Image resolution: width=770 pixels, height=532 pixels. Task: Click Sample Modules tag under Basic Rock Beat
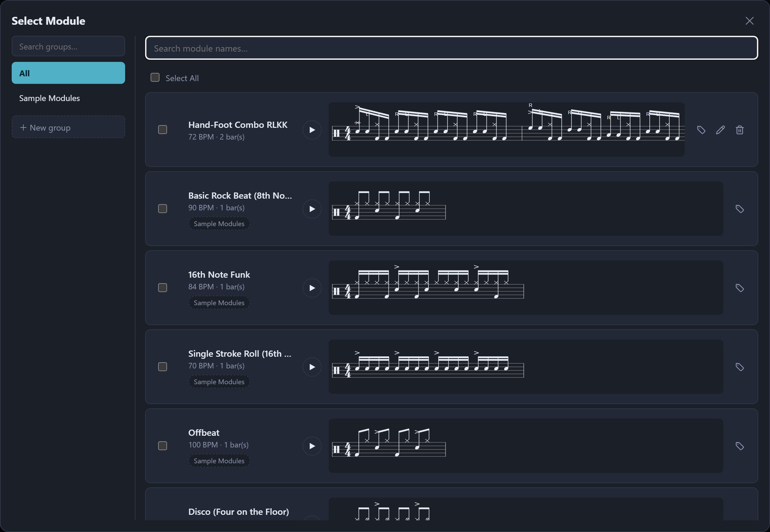pos(219,224)
